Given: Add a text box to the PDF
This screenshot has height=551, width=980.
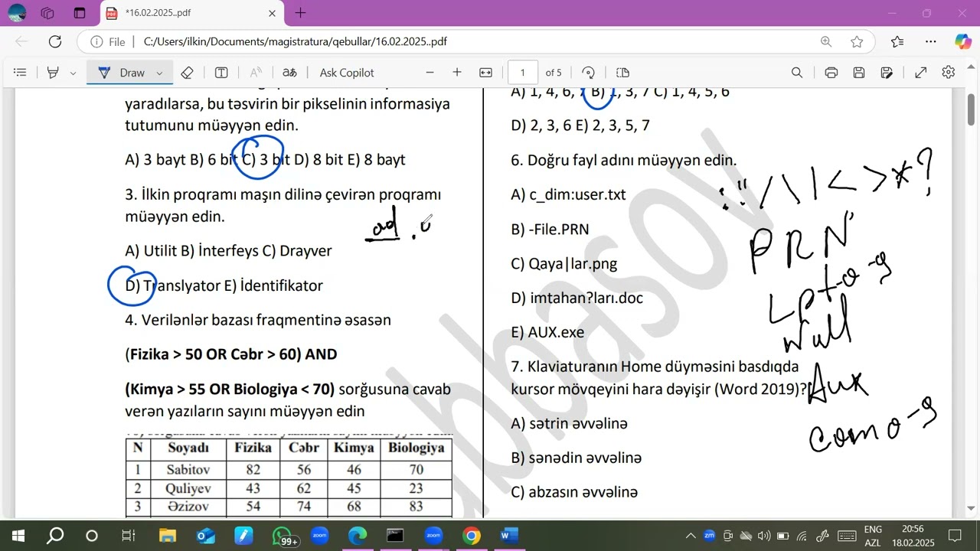Looking at the screenshot, I should pyautogui.click(x=221, y=73).
